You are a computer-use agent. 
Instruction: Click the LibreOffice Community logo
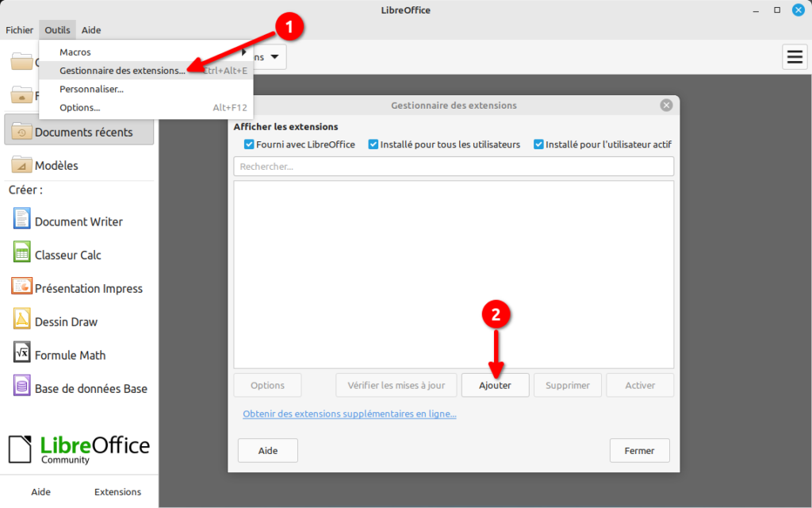pyautogui.click(x=79, y=449)
